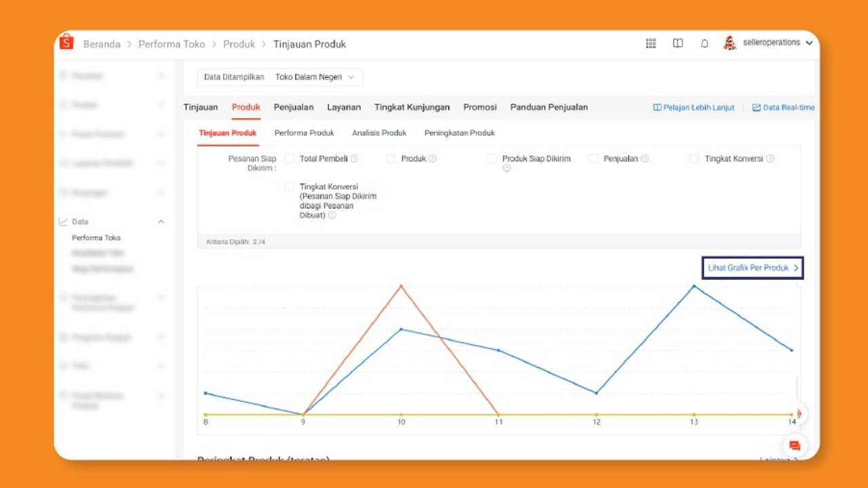Open the Tingkat Kunjungan tab
Viewport: 868px width, 488px height.
click(412, 107)
